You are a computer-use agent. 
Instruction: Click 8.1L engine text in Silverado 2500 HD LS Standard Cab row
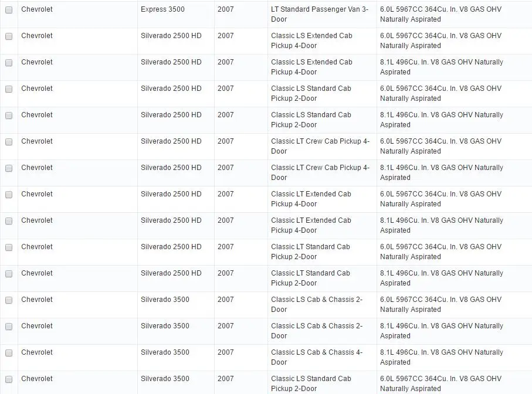442,120
